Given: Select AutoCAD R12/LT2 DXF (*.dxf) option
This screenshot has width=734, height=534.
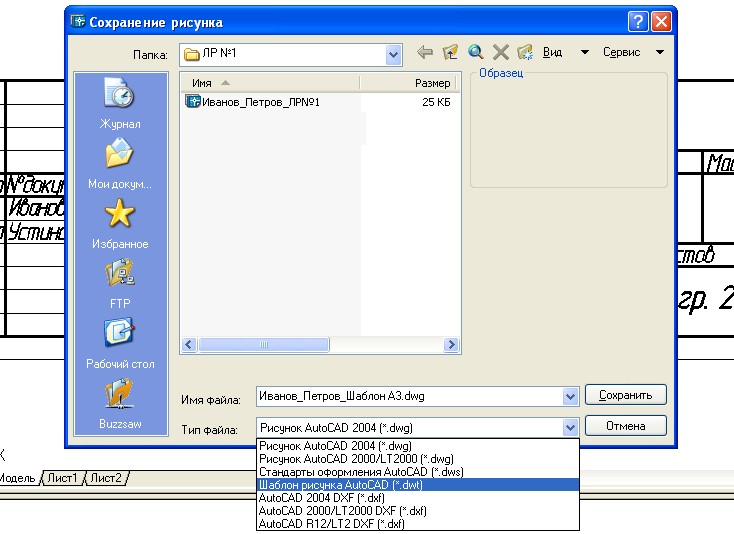Looking at the screenshot, I should point(418,524).
